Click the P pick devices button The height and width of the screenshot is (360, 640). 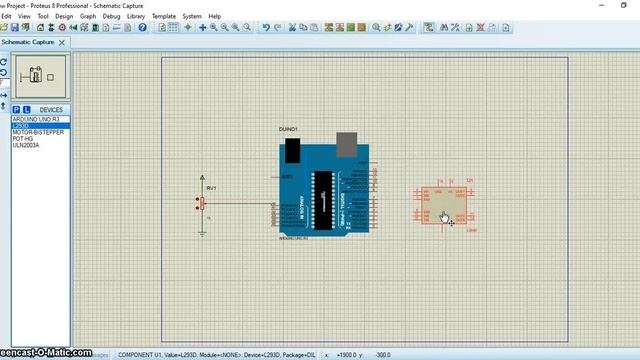point(16,110)
